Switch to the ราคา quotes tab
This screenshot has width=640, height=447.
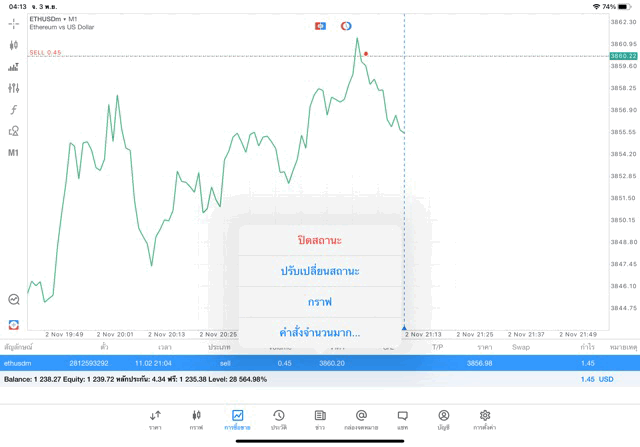click(x=155, y=419)
